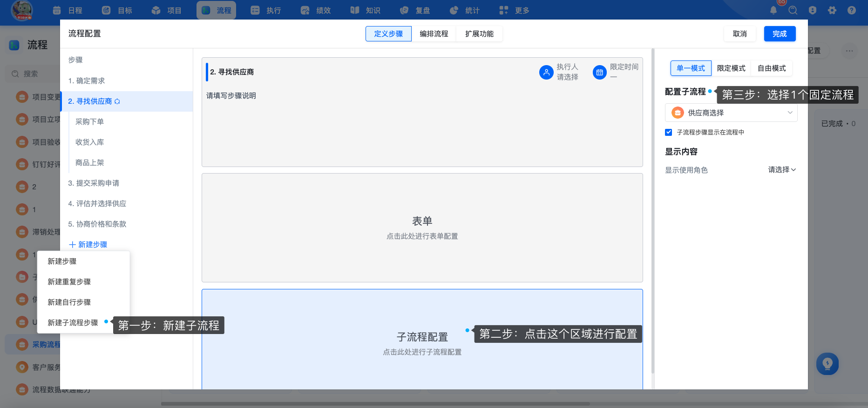Click the 限定时间 calendar icon
This screenshot has height=408, width=868.
(600, 72)
